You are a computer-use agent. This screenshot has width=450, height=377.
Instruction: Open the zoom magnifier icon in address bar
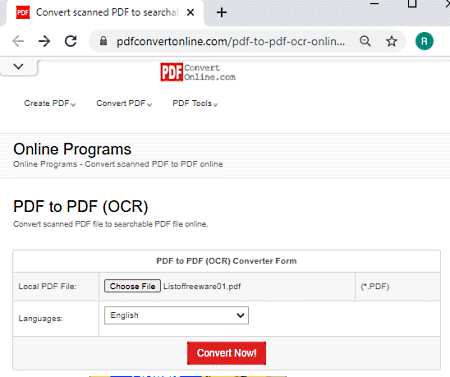pos(365,41)
